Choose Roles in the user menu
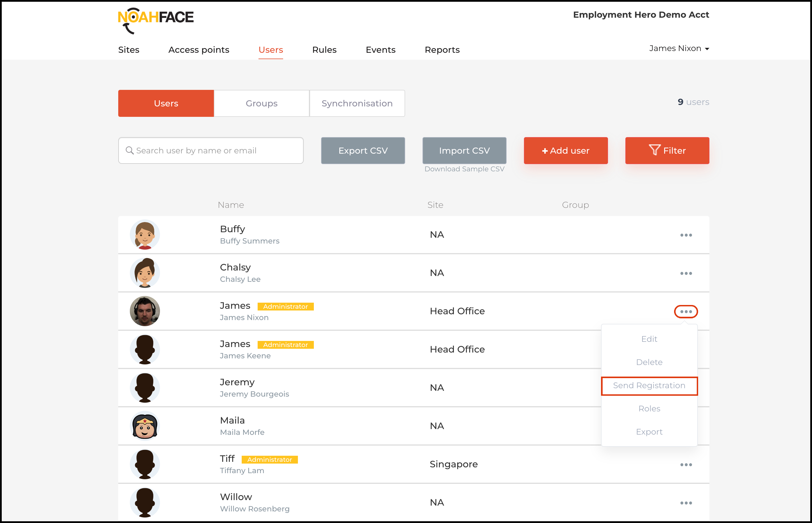 pyautogui.click(x=649, y=408)
